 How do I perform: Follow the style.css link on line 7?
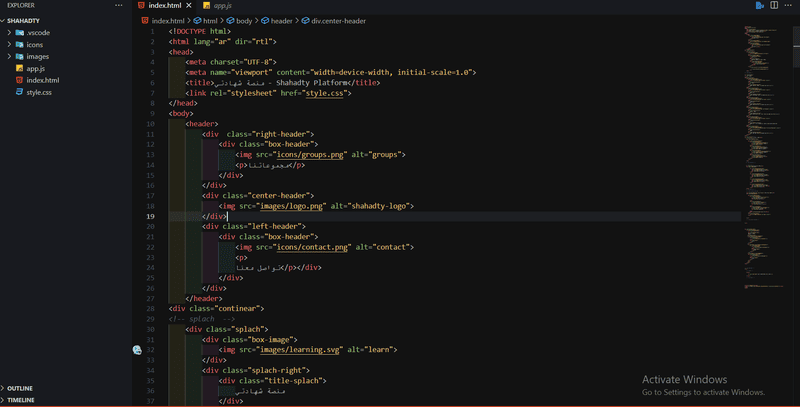pyautogui.click(x=324, y=93)
